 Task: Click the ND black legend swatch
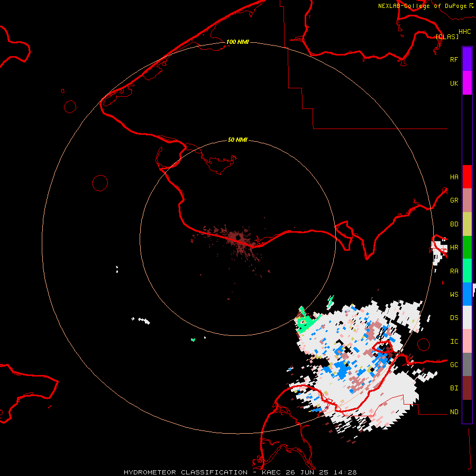pyautogui.click(x=467, y=411)
